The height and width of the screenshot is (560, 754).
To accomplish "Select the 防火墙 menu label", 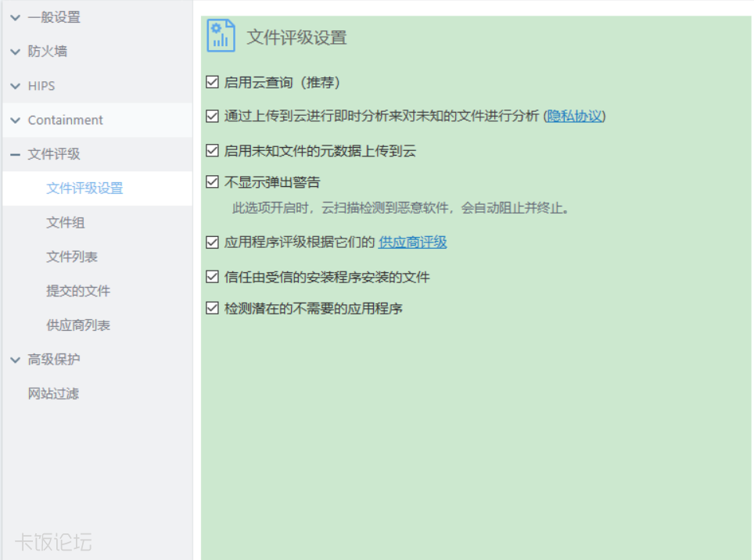I will click(x=47, y=52).
